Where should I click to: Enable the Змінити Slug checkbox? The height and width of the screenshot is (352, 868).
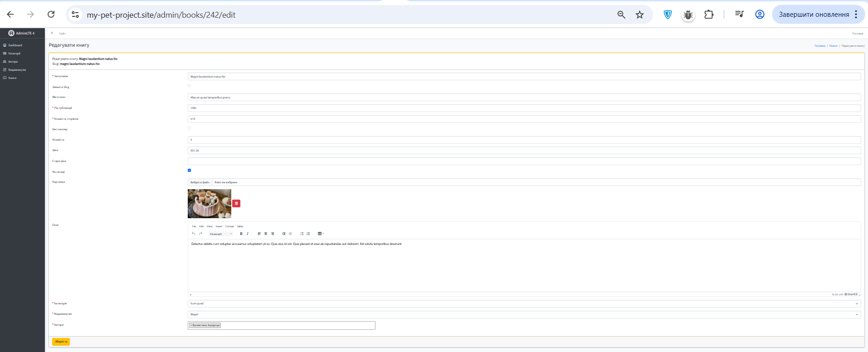point(190,86)
